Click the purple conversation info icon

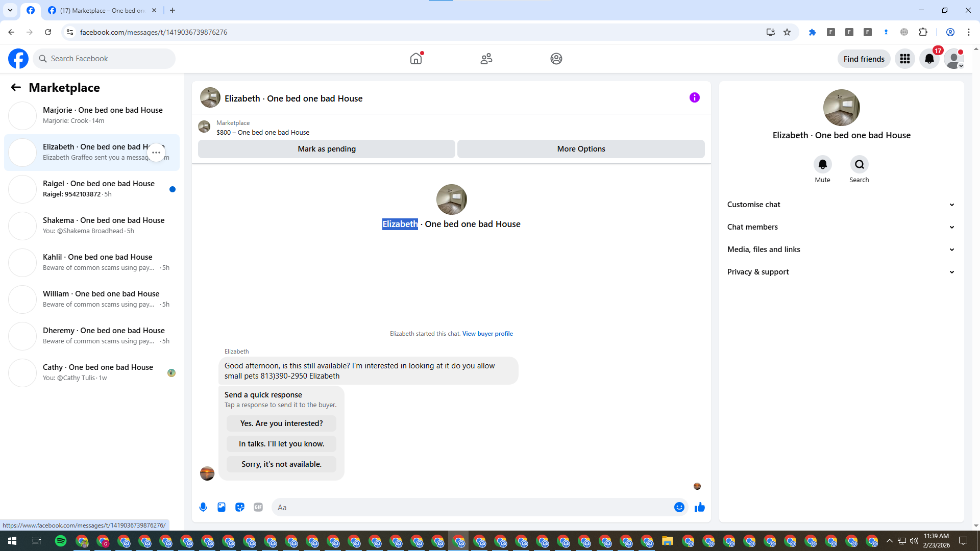click(x=694, y=97)
